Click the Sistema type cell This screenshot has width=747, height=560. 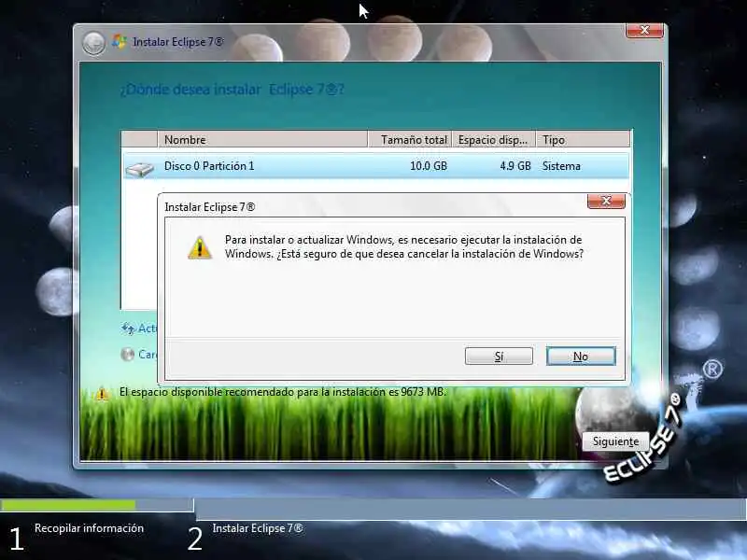(x=561, y=166)
